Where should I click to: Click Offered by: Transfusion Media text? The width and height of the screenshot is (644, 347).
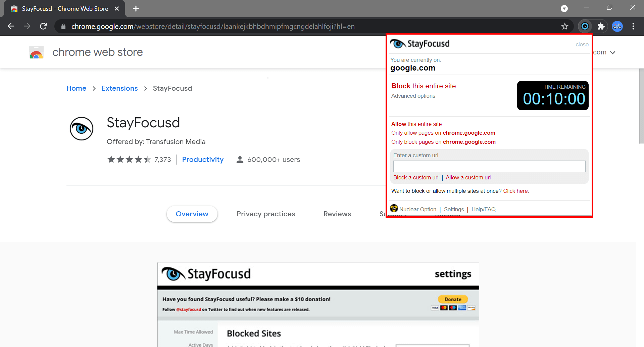(x=156, y=142)
